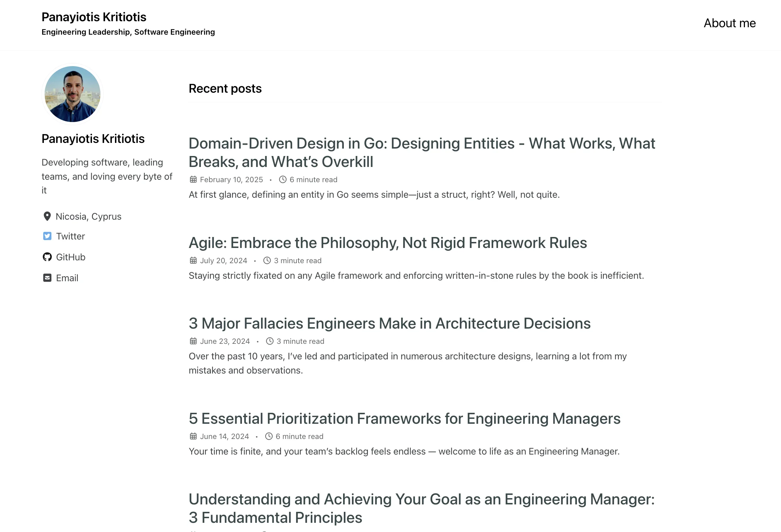Open 5 Essential Prioritization Frameworks post
The height and width of the screenshot is (532, 781).
pos(405,419)
